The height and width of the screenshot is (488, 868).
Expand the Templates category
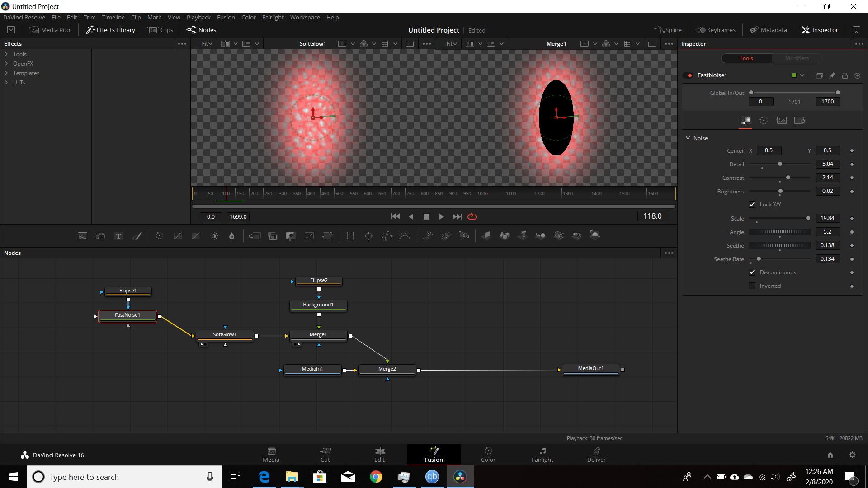coord(6,73)
